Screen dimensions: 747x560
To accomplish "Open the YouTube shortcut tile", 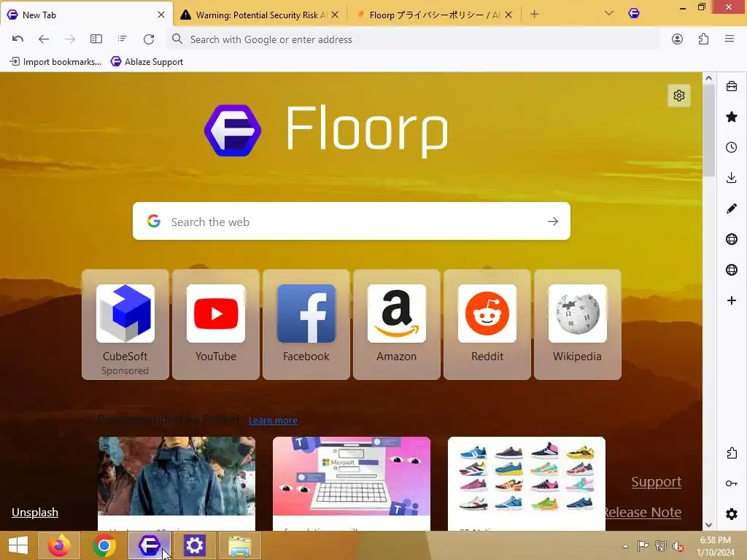I will pos(216,324).
